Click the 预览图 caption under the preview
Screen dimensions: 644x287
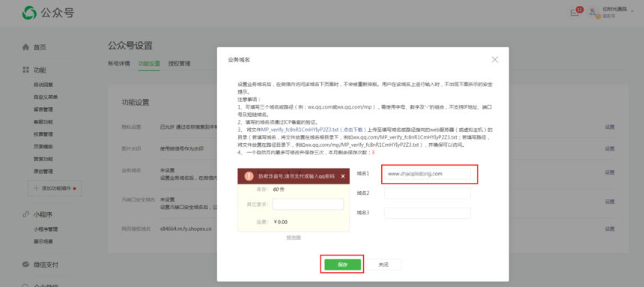click(x=294, y=238)
